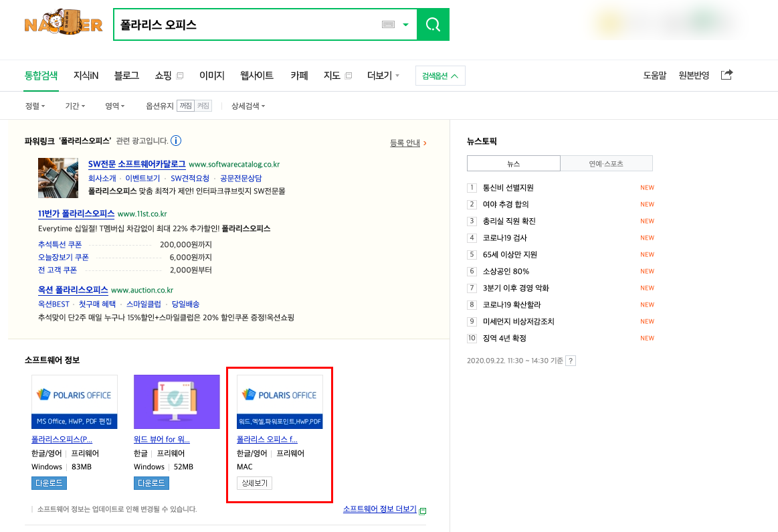Open the 쇼핑 tab

point(163,76)
